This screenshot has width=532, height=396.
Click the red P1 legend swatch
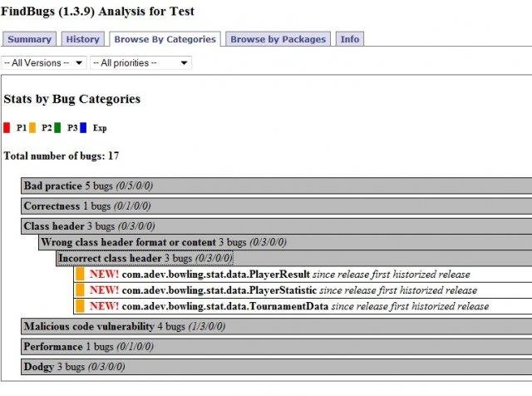coord(7,127)
